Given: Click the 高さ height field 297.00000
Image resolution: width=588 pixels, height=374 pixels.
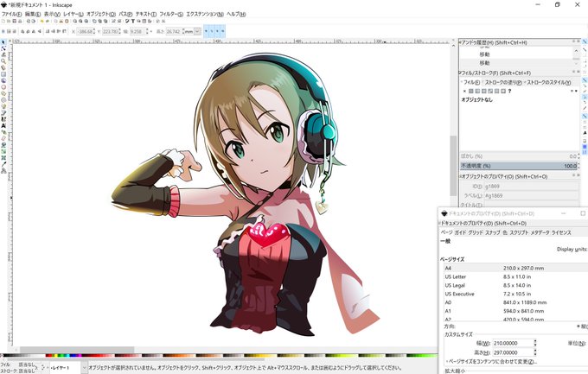Looking at the screenshot, I should point(513,352).
